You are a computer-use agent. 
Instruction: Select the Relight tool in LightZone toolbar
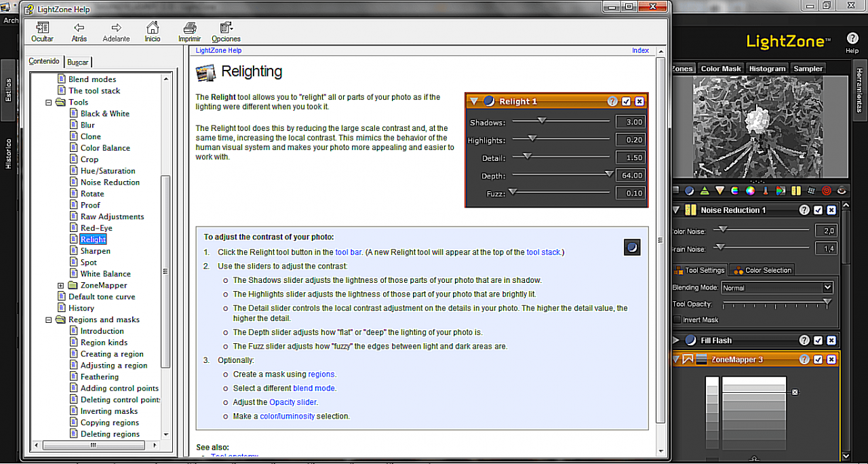(x=689, y=191)
